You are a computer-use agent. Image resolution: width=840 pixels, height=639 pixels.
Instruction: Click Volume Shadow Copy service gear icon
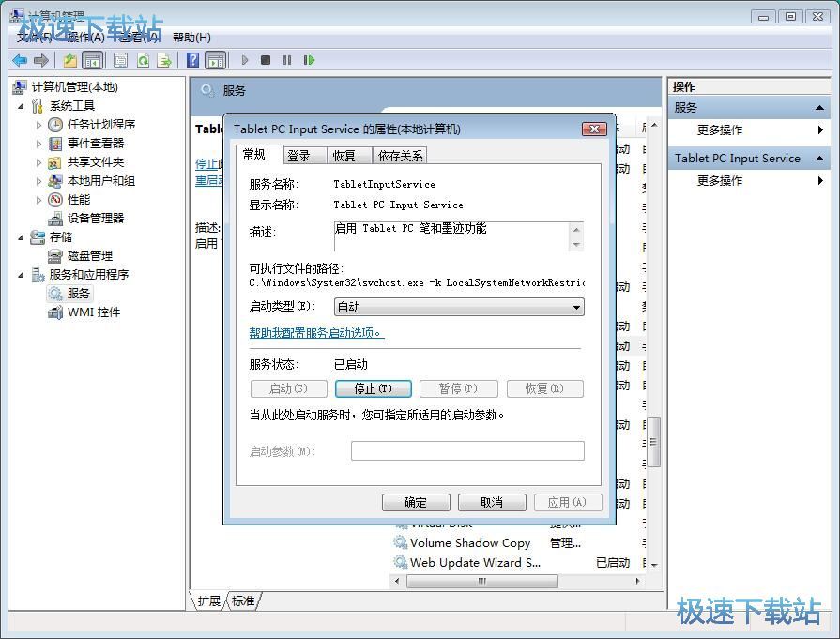coord(400,542)
